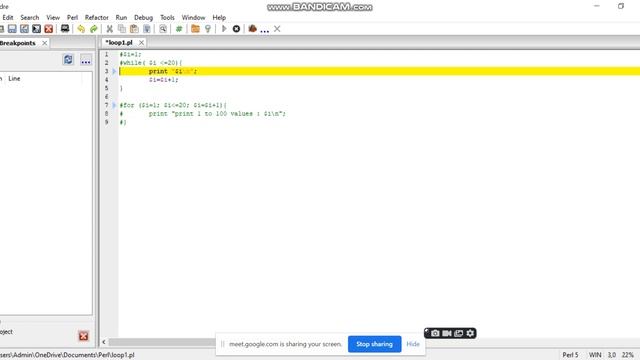Undo the last edit
The height and width of the screenshot is (360, 640).
81,29
